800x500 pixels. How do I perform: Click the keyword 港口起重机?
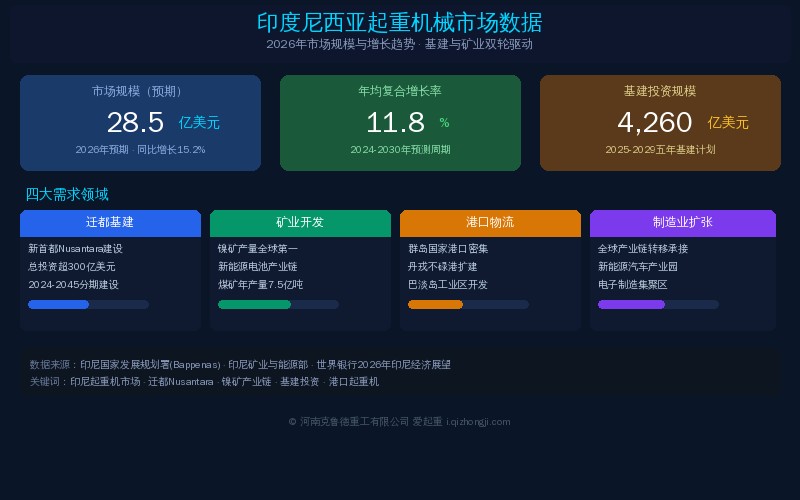(x=354, y=382)
